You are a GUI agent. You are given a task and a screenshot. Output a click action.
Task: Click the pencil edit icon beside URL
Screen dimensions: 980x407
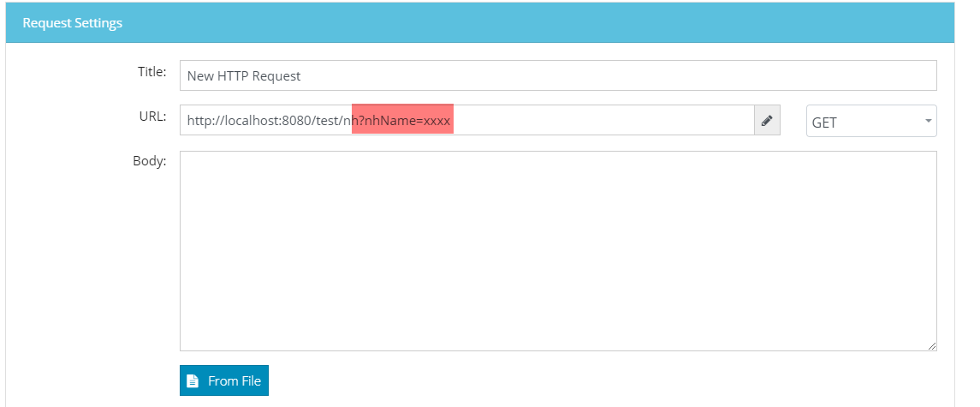pyautogui.click(x=767, y=120)
